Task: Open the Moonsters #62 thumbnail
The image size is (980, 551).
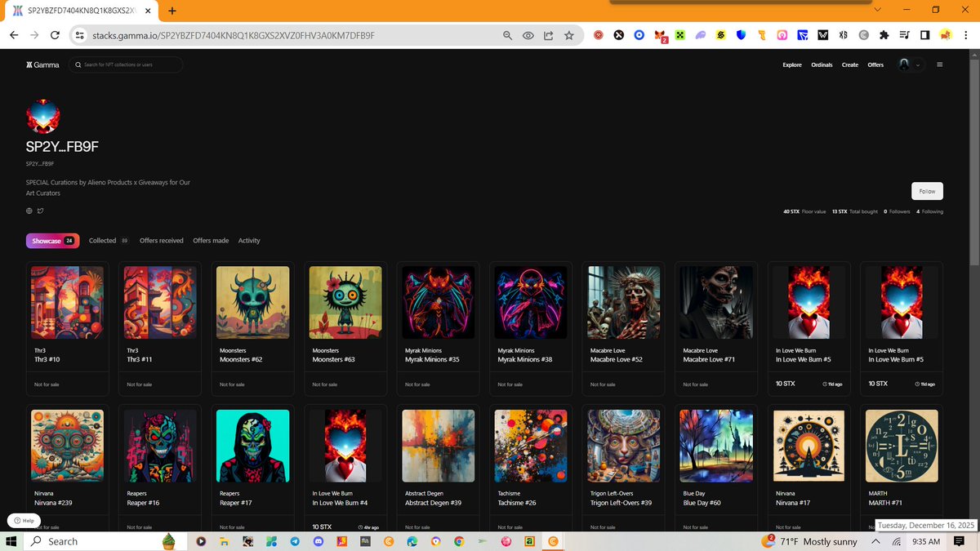Action: 252,302
